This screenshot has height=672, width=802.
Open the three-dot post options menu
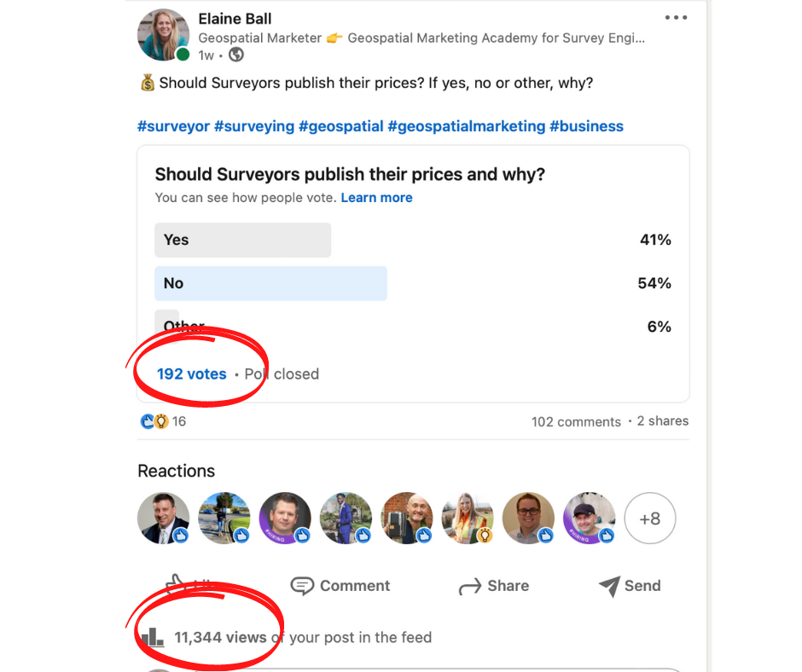click(676, 17)
